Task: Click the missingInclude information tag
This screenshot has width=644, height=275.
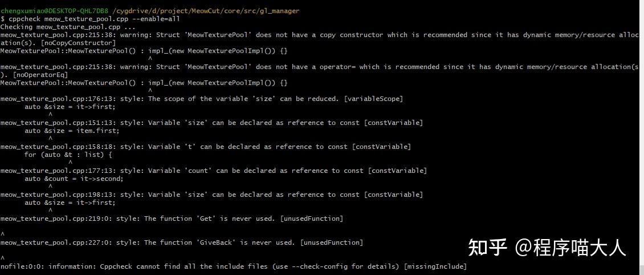Action: coord(435,266)
